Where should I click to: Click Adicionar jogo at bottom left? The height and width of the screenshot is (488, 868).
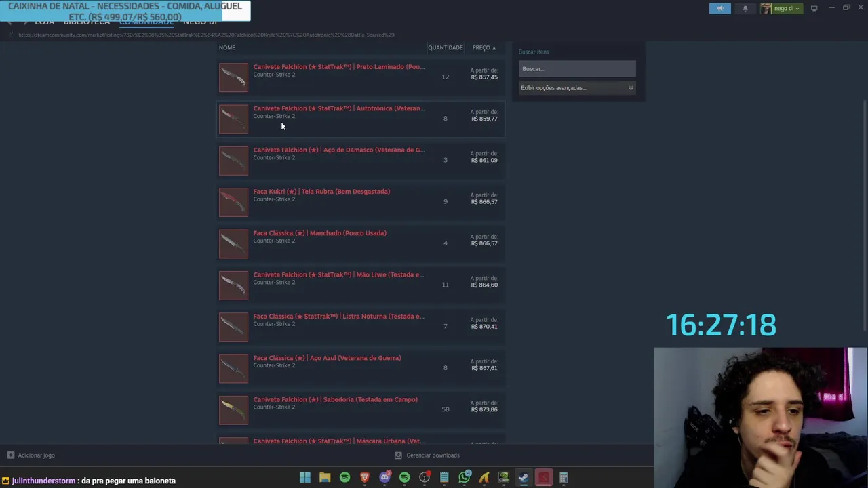(x=37, y=455)
